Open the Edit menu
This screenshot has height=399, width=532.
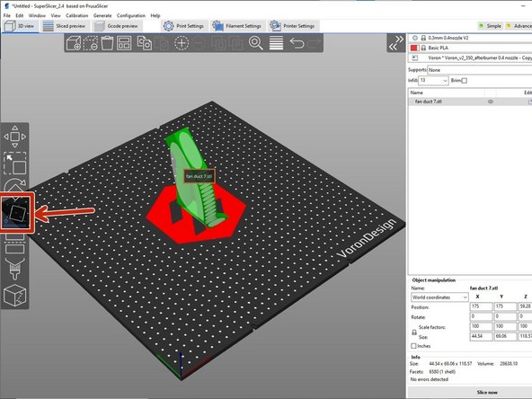click(20, 15)
